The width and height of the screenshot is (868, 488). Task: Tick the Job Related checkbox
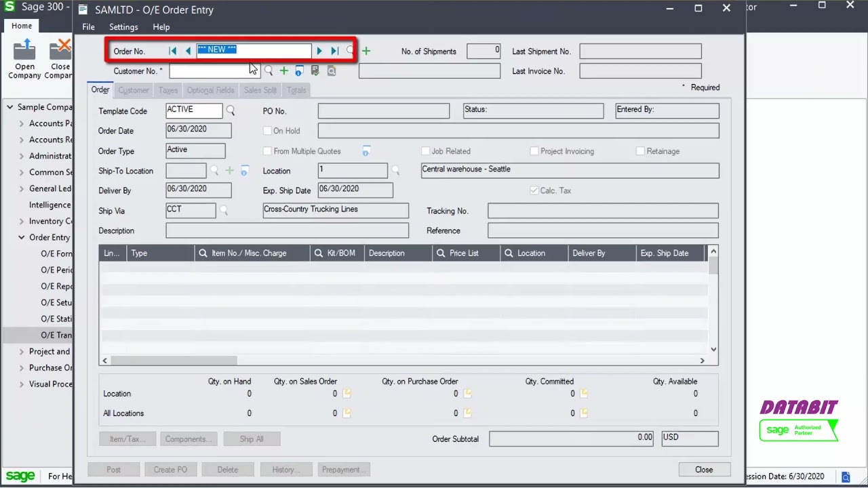(425, 151)
